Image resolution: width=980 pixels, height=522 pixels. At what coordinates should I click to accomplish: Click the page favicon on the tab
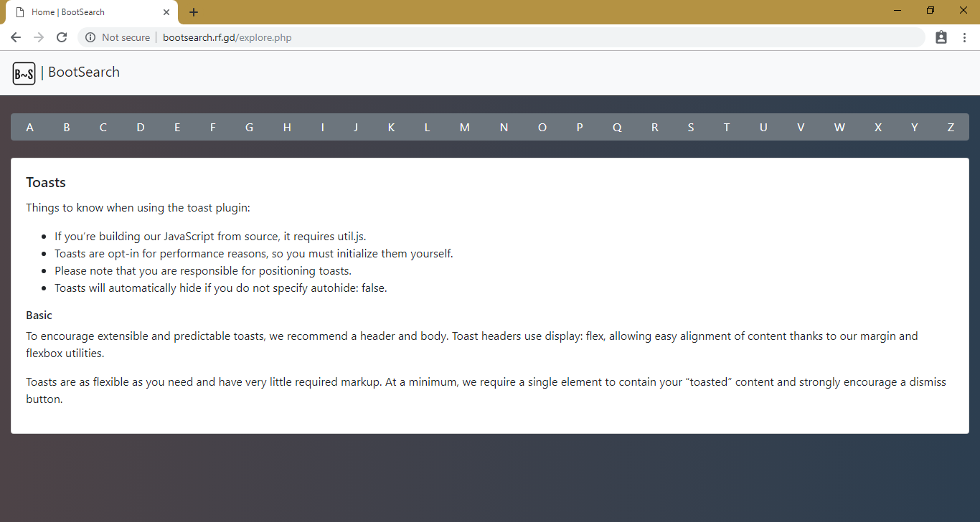[21, 12]
